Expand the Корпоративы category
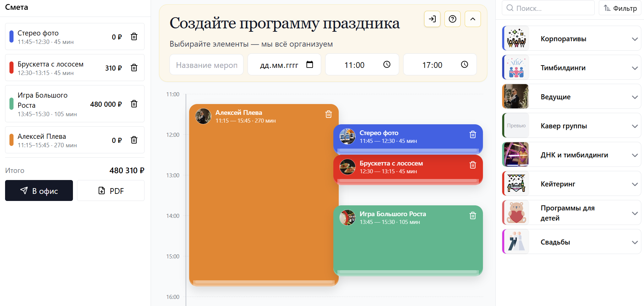Viewport: 644px width, 306px height. pyautogui.click(x=635, y=39)
